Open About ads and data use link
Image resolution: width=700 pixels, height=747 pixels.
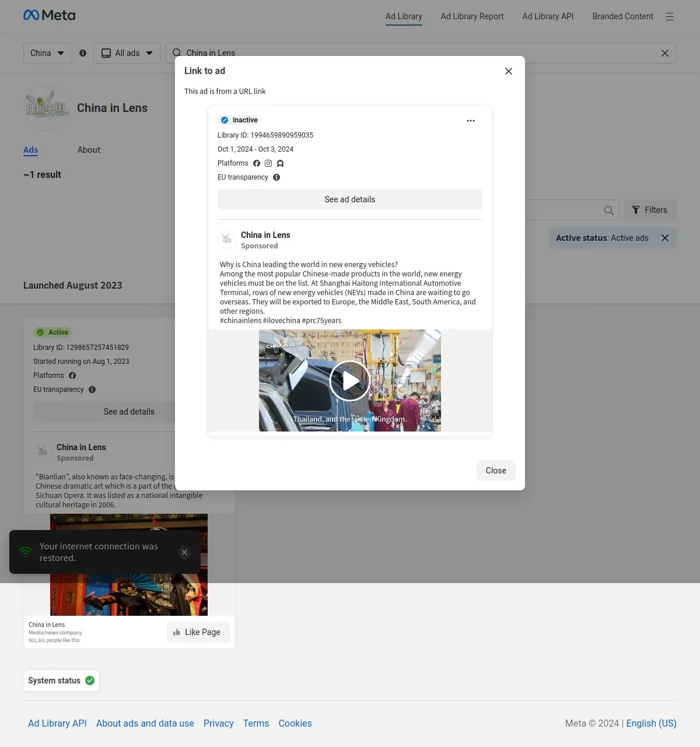pos(145,723)
